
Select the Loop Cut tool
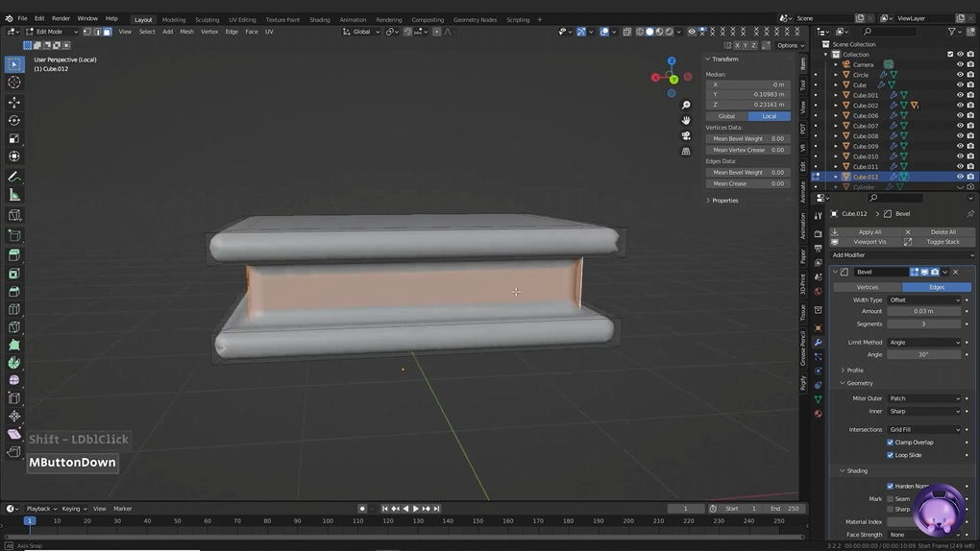[x=14, y=309]
